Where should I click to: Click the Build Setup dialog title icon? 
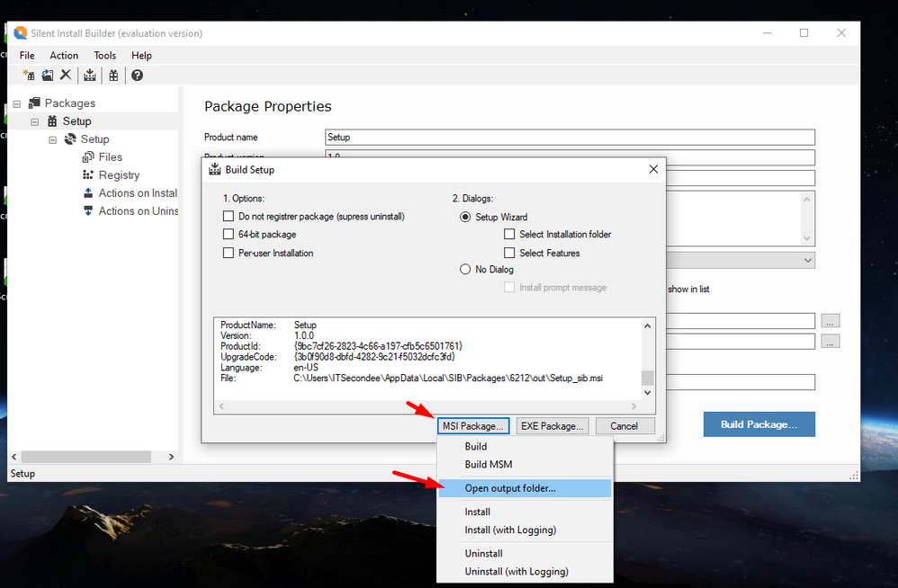(215, 169)
